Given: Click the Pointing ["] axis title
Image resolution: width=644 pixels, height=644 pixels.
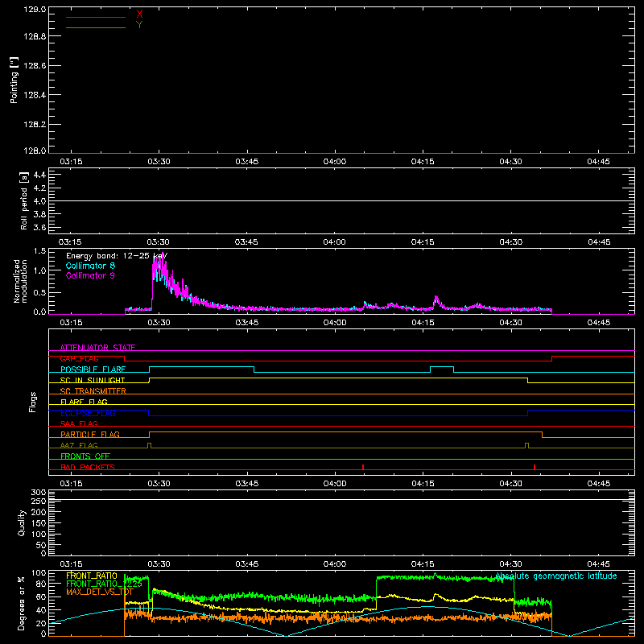Looking at the screenshot, I should (14, 80).
